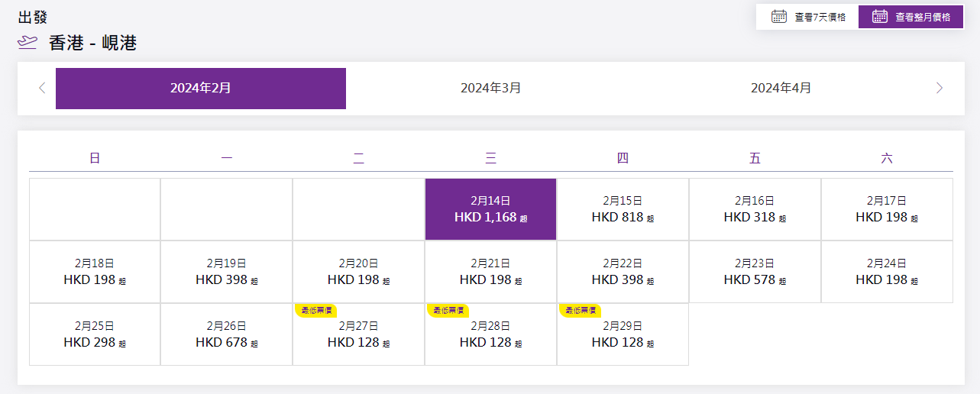The width and height of the screenshot is (980, 394).
Task: Choose 2月15日 priced HKD 818
Action: [623, 209]
